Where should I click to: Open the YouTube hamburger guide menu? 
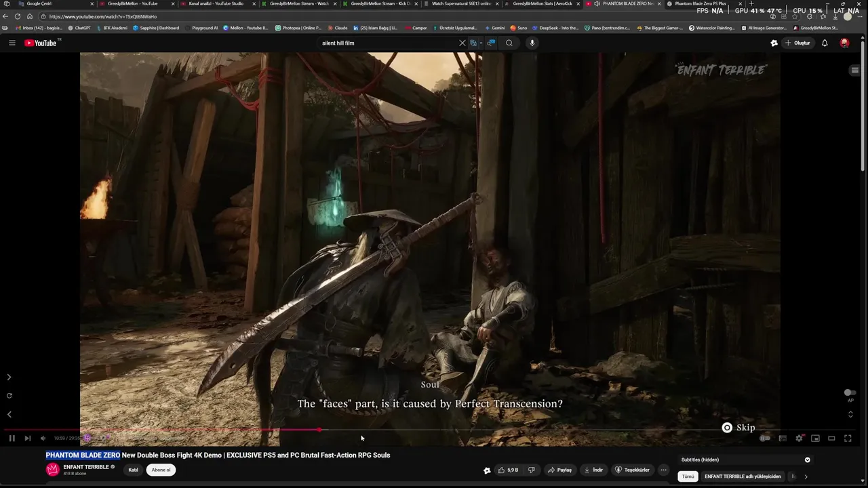click(x=12, y=43)
